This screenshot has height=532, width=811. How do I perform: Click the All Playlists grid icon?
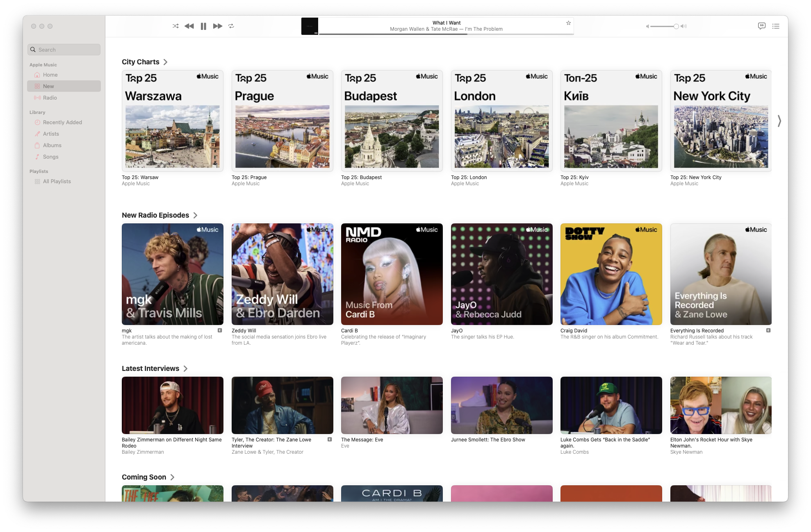37,181
